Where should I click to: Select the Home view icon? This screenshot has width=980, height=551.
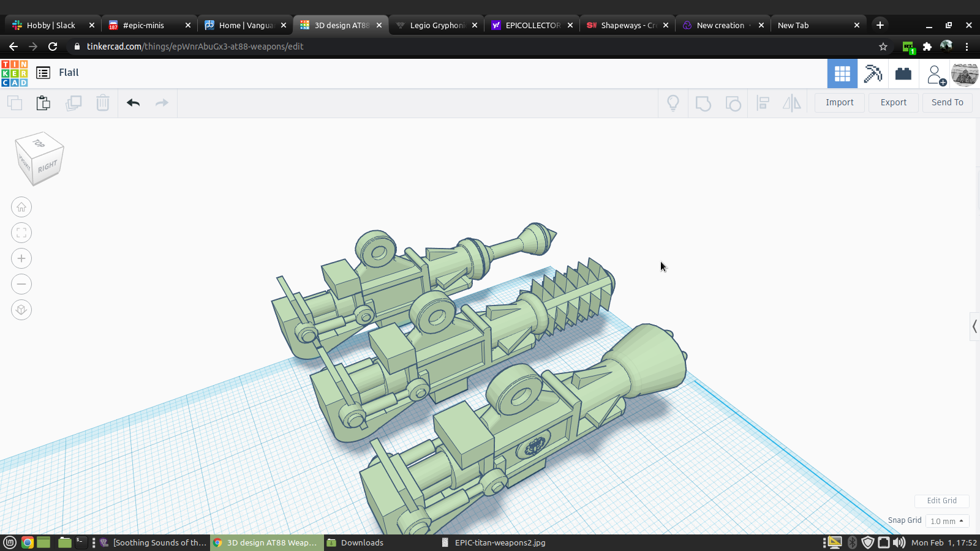tap(21, 207)
